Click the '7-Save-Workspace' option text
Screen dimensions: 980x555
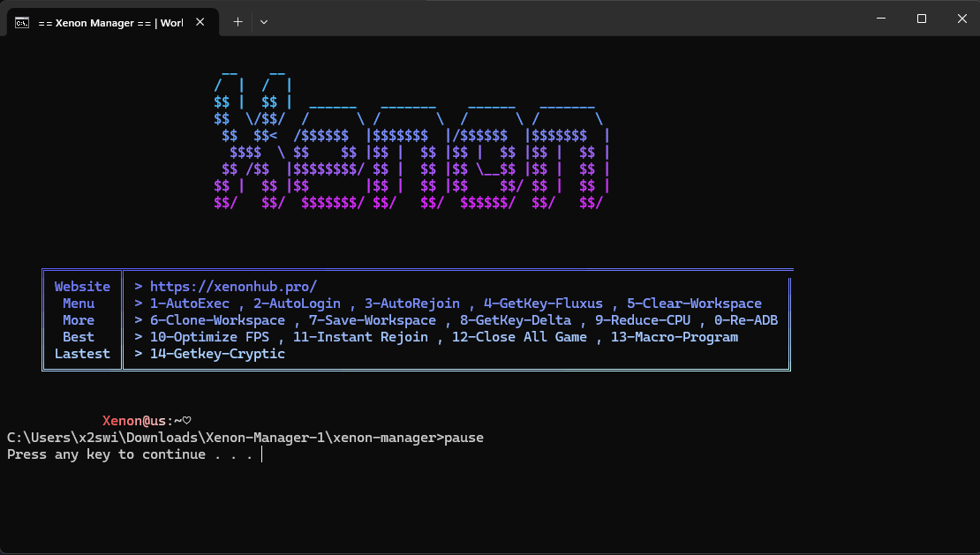point(373,320)
